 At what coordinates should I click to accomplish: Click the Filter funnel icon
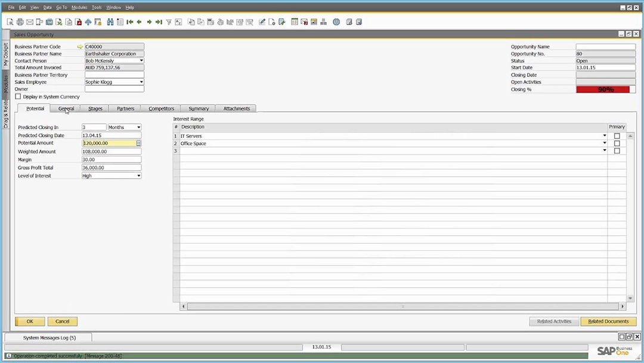tap(169, 22)
